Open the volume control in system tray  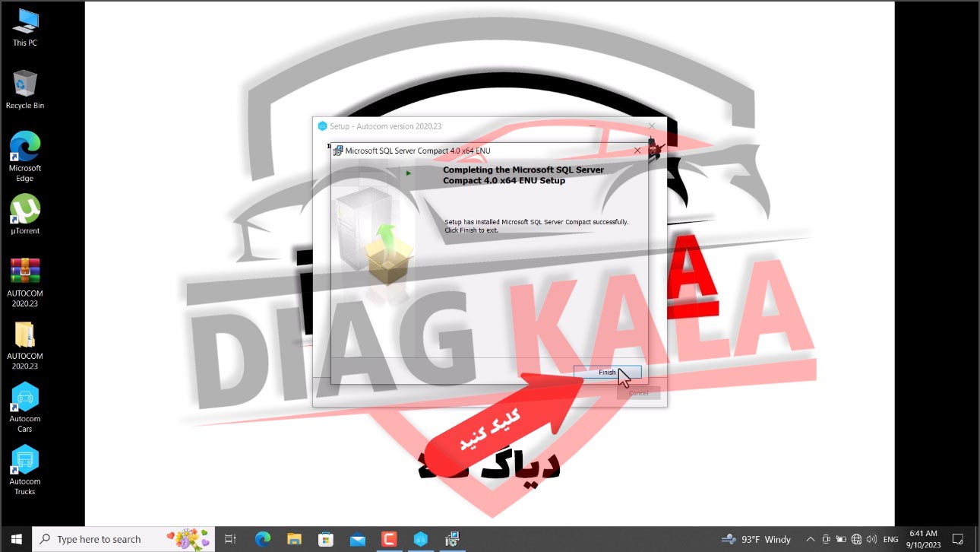click(x=871, y=539)
